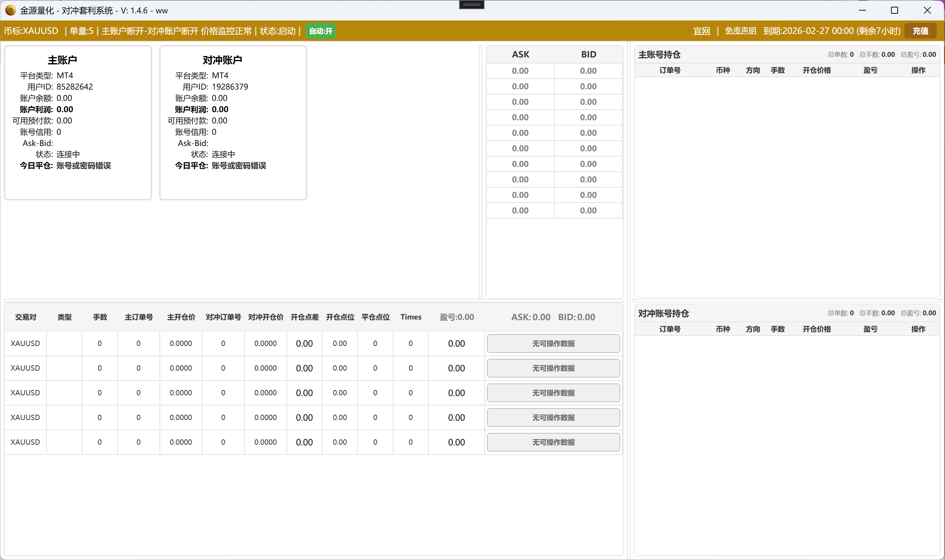Click first row 无可操作数据 button

[553, 343]
